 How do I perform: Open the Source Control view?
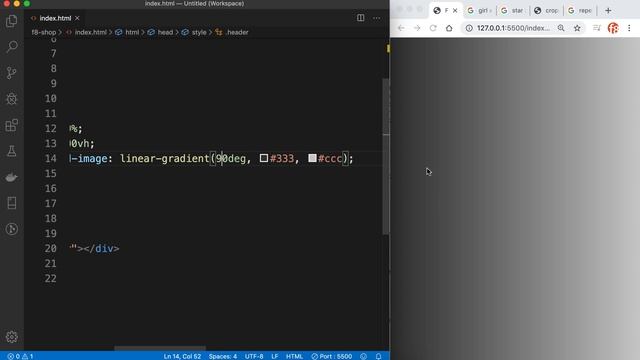click(12, 73)
